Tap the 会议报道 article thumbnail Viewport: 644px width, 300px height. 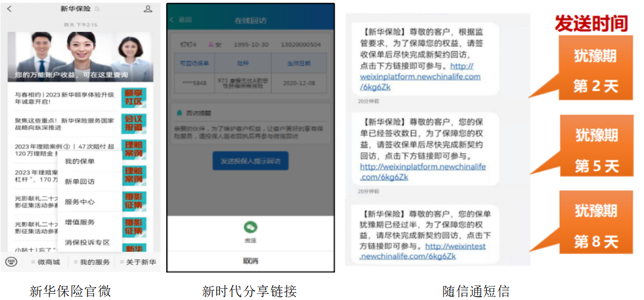coord(134,123)
